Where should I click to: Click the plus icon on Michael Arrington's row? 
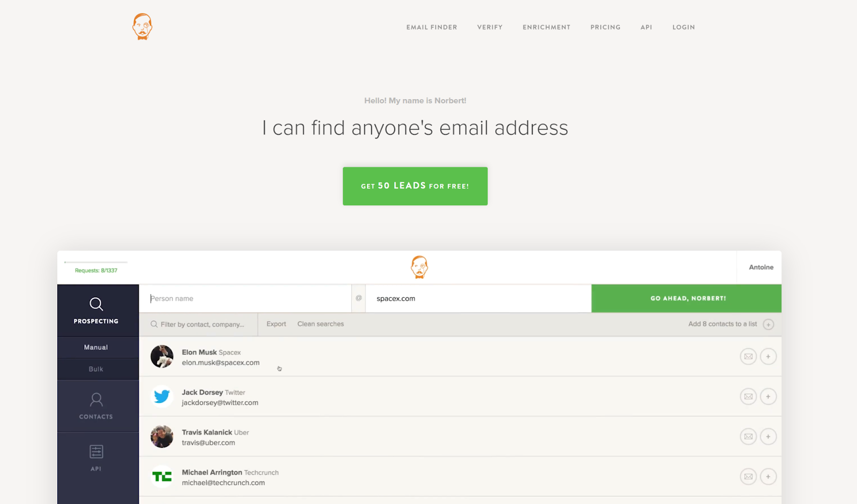pyautogui.click(x=768, y=477)
